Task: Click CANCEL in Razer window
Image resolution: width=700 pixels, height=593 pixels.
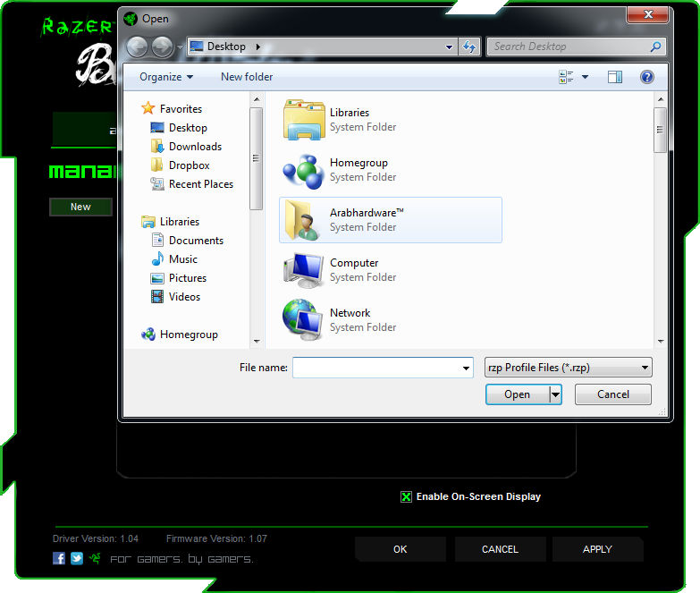Action: [500, 549]
